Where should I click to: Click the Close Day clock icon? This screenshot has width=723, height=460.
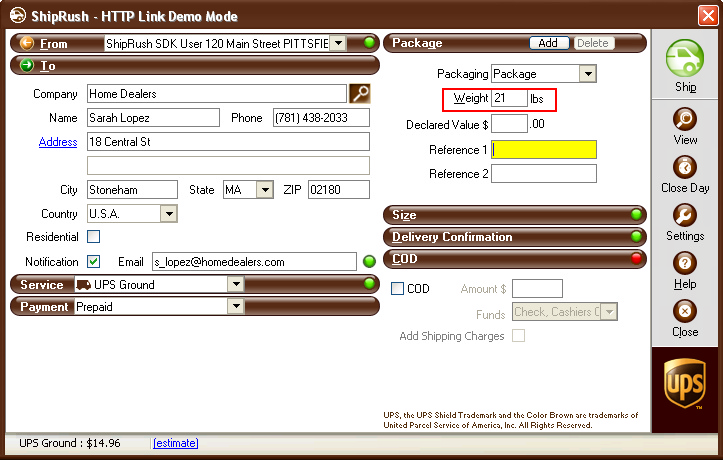click(x=685, y=167)
